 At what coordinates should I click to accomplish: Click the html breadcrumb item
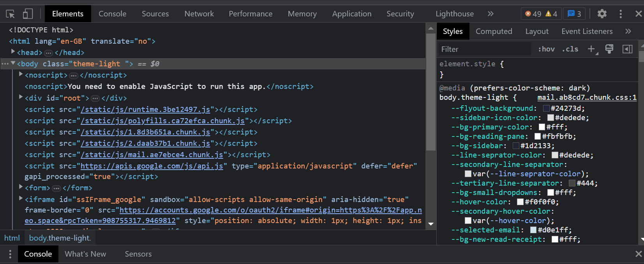coord(12,238)
